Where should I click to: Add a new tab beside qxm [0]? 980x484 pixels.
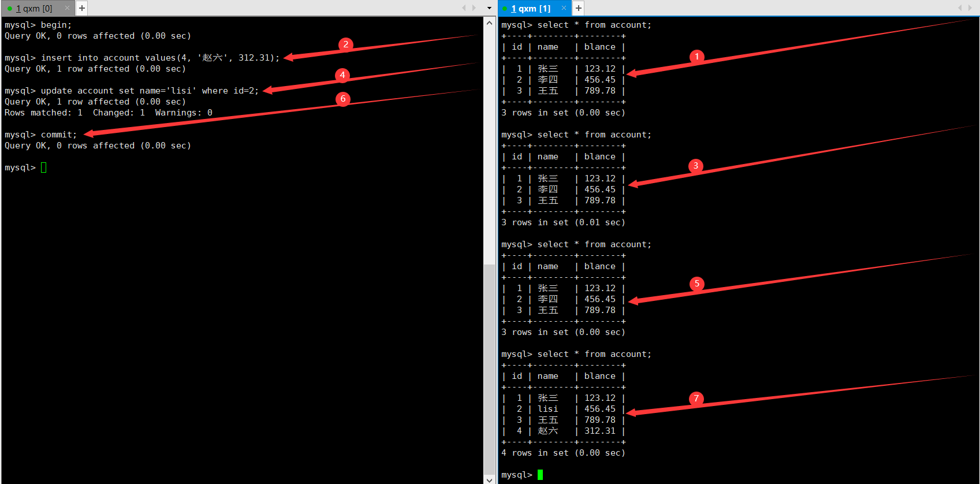click(82, 8)
